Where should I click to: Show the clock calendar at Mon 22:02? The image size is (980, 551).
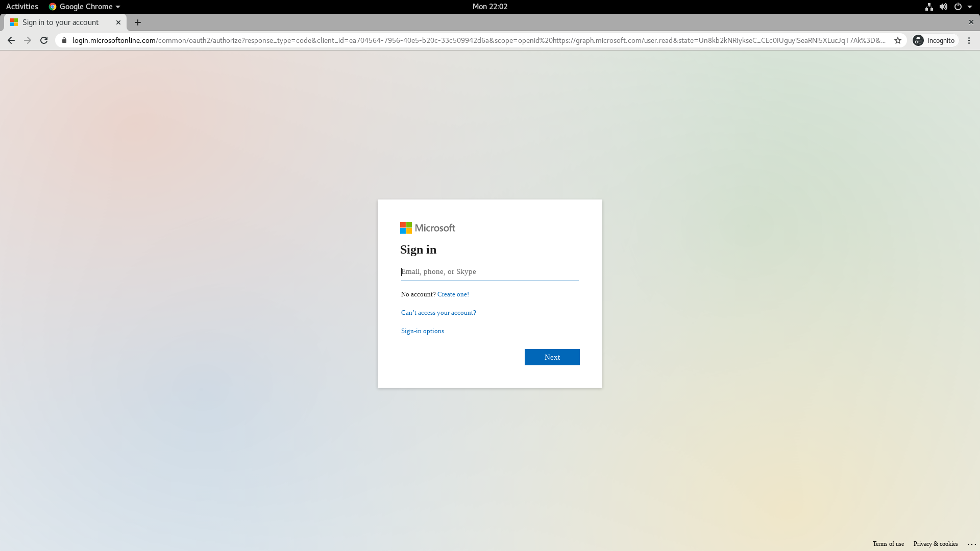[x=490, y=7]
